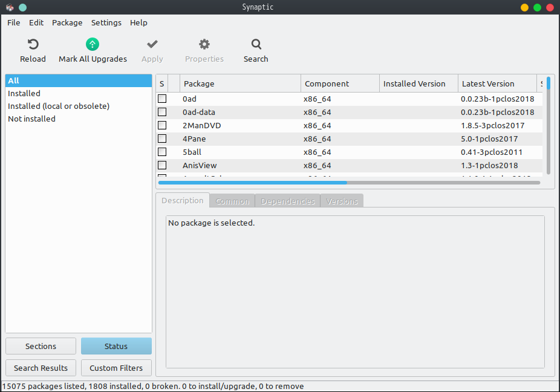This screenshot has width=560, height=392.
Task: Select the Installed status filter
Action: (79, 93)
